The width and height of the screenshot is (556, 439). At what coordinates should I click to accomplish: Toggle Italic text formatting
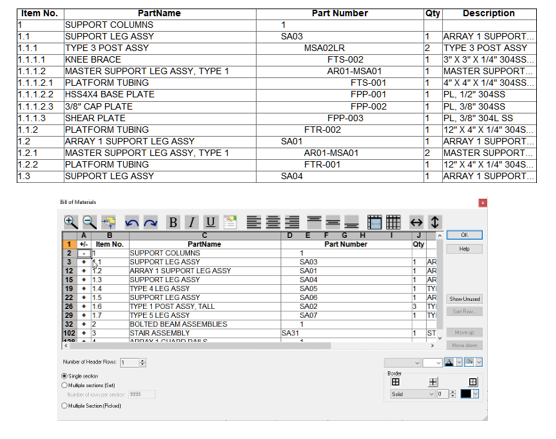[x=192, y=222]
